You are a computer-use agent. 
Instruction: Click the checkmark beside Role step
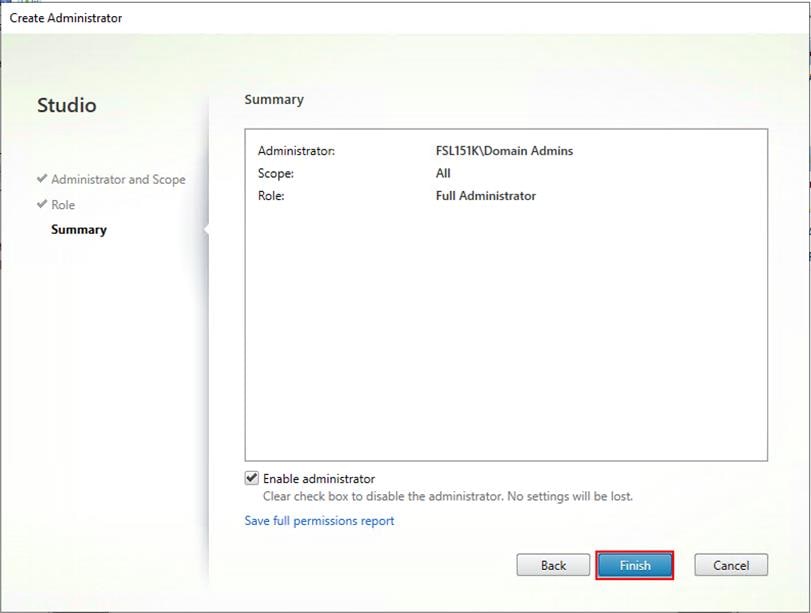[x=41, y=205]
